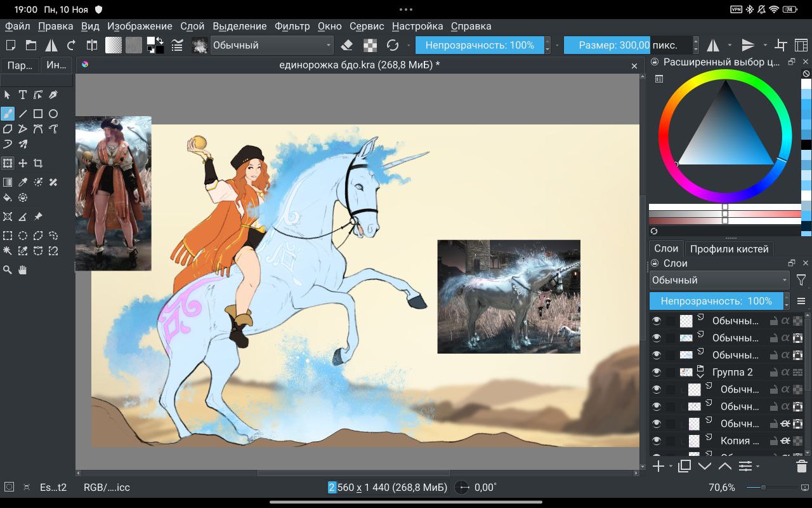Click the duplicate layer button
Image resolution: width=812 pixels, height=508 pixels.
684,467
